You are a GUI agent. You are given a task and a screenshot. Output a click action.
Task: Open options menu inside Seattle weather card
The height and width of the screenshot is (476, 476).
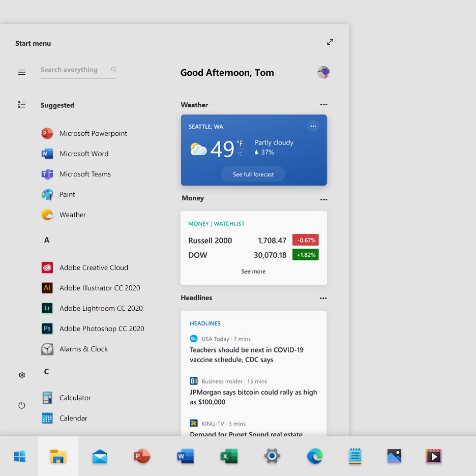coord(313,126)
